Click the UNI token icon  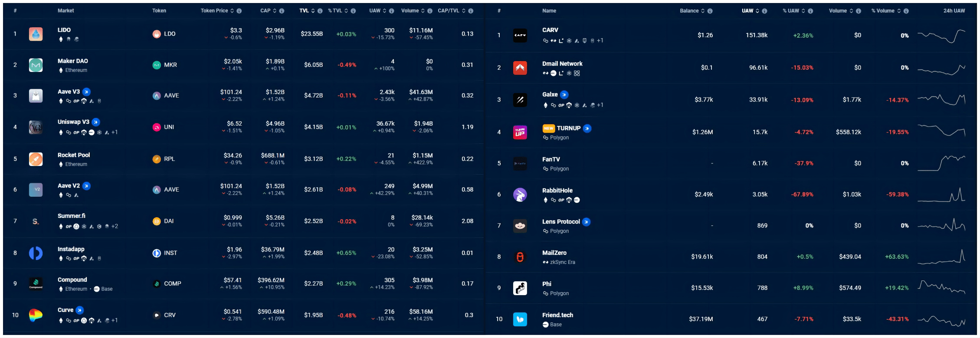pos(157,127)
